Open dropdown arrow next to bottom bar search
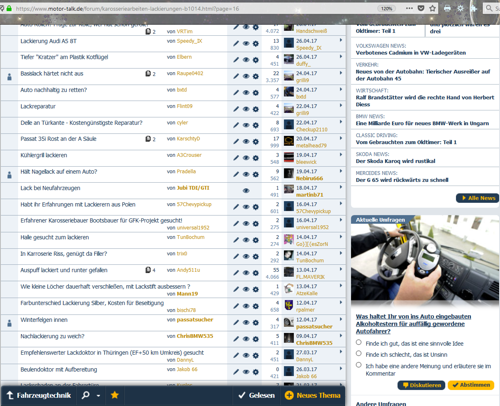This screenshot has width=500, height=406. (98, 396)
